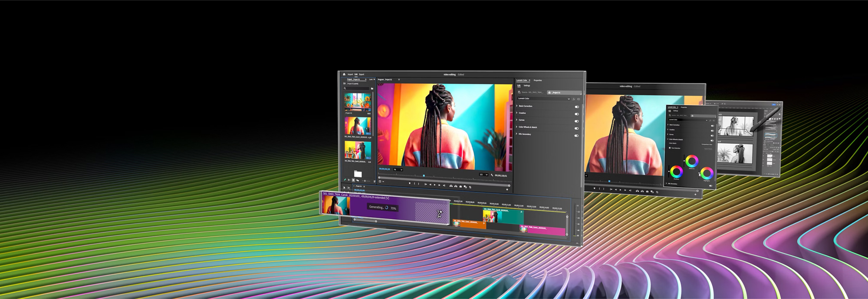Click the new bin folder icon beside search

click(372, 88)
